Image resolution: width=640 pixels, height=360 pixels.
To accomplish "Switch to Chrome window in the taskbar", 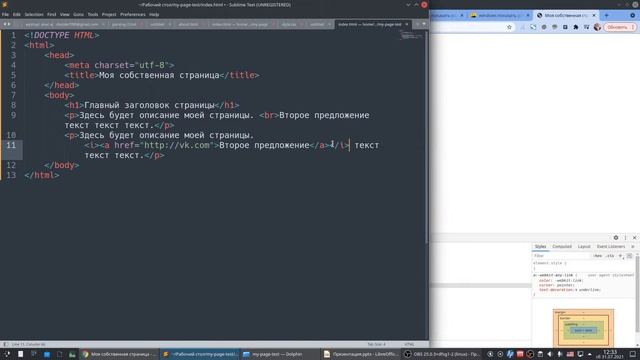I will tap(119, 354).
